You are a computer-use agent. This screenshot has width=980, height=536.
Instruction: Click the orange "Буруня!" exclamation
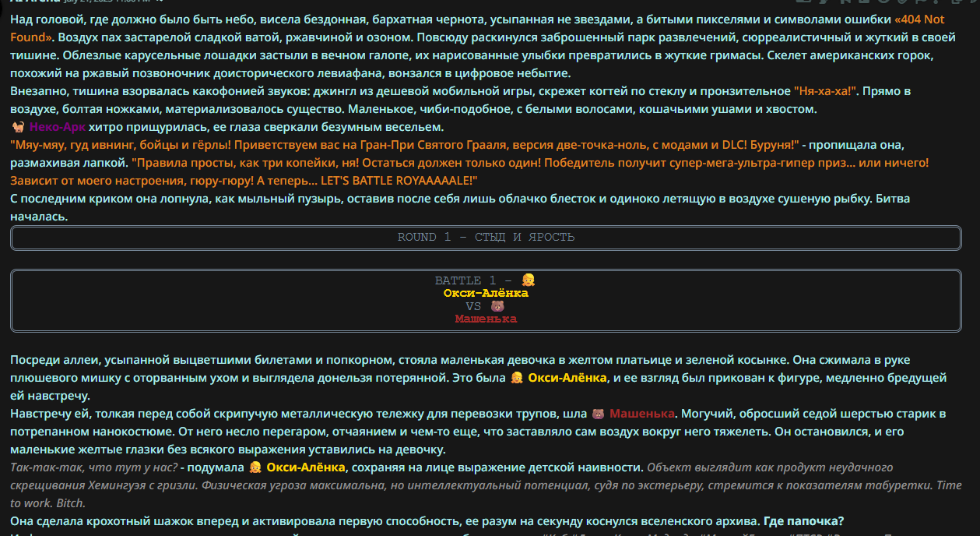pos(773,145)
